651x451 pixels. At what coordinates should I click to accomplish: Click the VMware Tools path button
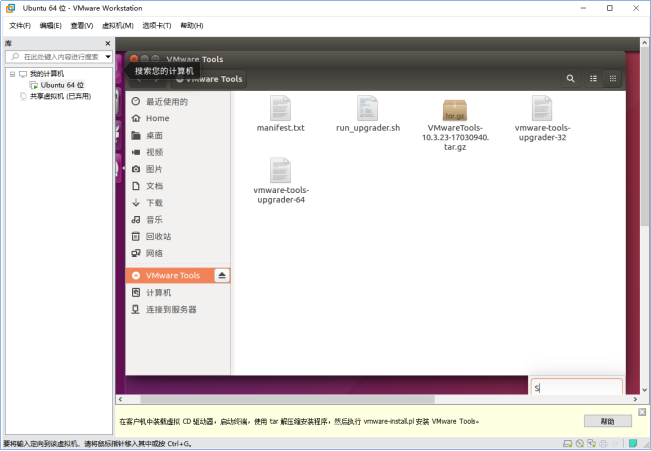click(209, 79)
